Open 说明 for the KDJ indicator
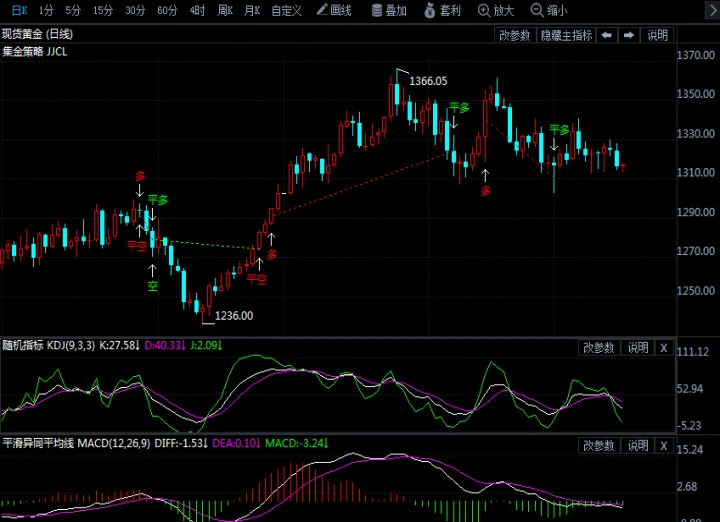 tap(637, 348)
